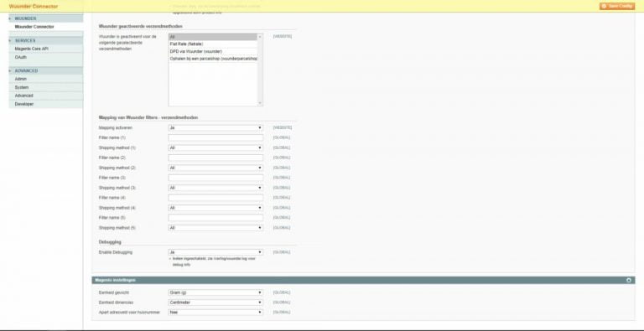Screen dimensions: 644x331
Task: Select 'Flat Rate (flatrate)' list option
Action: pyautogui.click(x=213, y=44)
